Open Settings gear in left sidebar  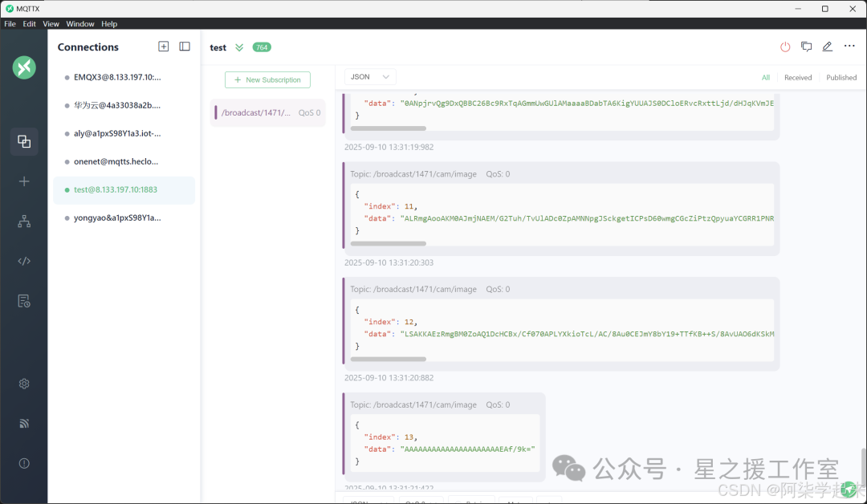click(24, 384)
